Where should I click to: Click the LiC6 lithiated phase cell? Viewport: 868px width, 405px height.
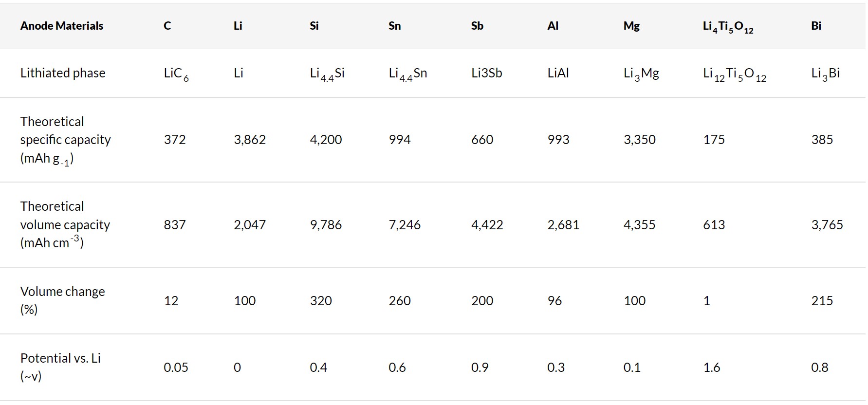(x=176, y=74)
